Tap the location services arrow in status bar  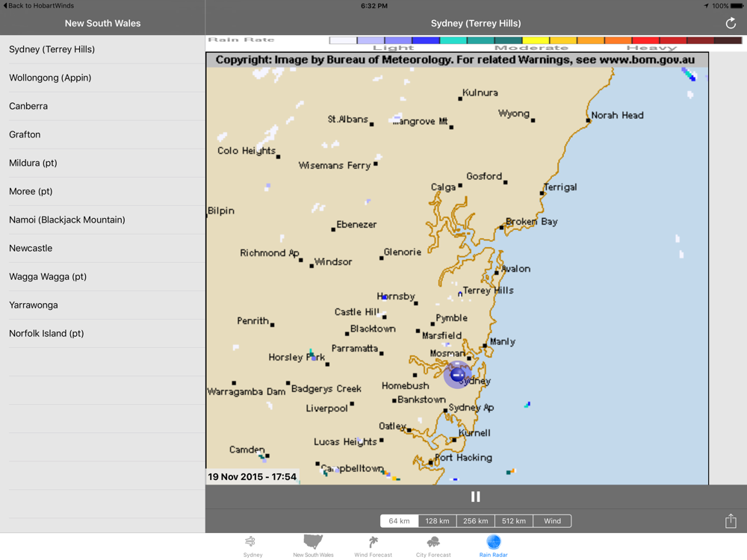(706, 6)
